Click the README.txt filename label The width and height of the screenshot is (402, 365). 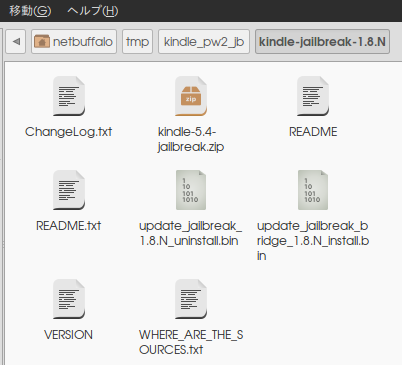[69, 226]
